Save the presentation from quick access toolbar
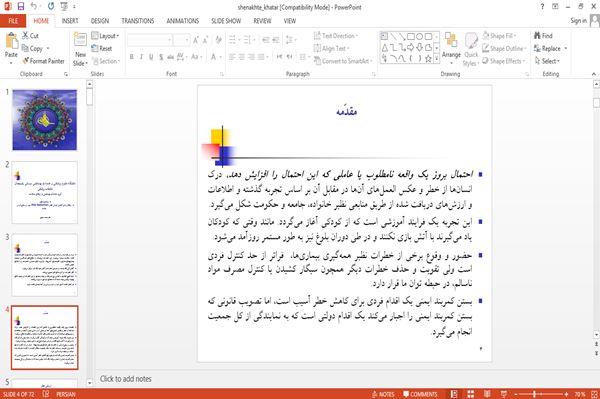Screen dimensions: 600x399 coord(21,6)
